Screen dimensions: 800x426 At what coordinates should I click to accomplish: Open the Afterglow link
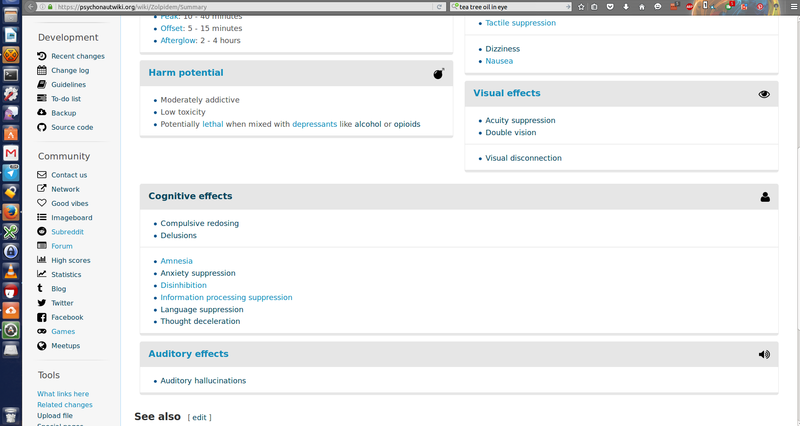coord(178,40)
